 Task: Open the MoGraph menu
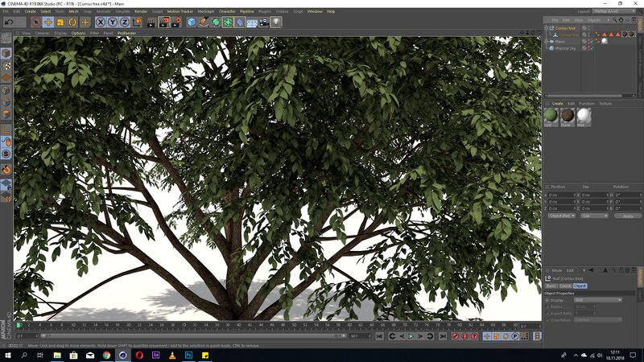pos(206,11)
